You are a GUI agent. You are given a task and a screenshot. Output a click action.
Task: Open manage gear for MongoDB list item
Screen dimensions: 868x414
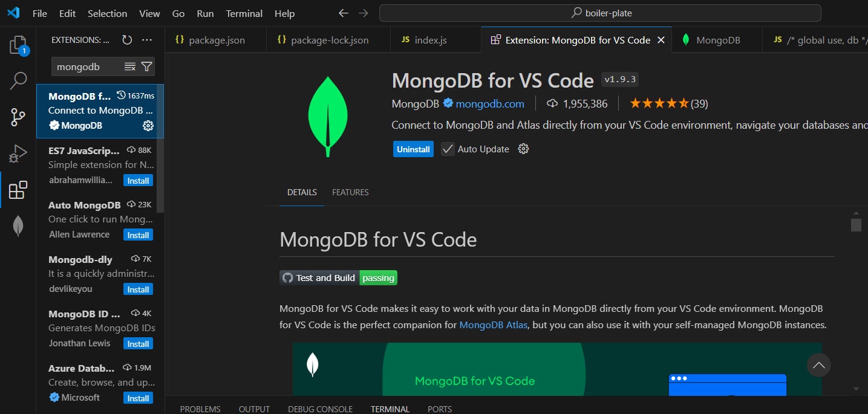[x=148, y=126]
